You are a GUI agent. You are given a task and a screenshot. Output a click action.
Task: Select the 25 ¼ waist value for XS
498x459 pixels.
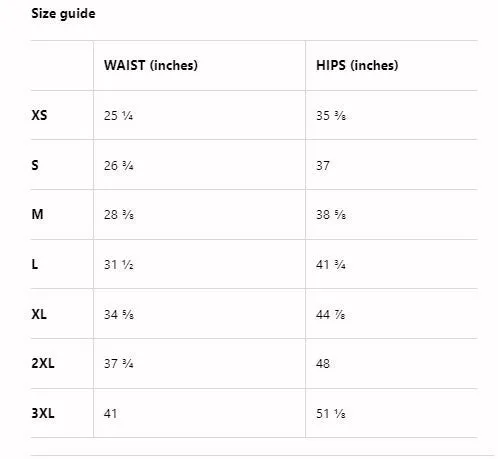118,116
